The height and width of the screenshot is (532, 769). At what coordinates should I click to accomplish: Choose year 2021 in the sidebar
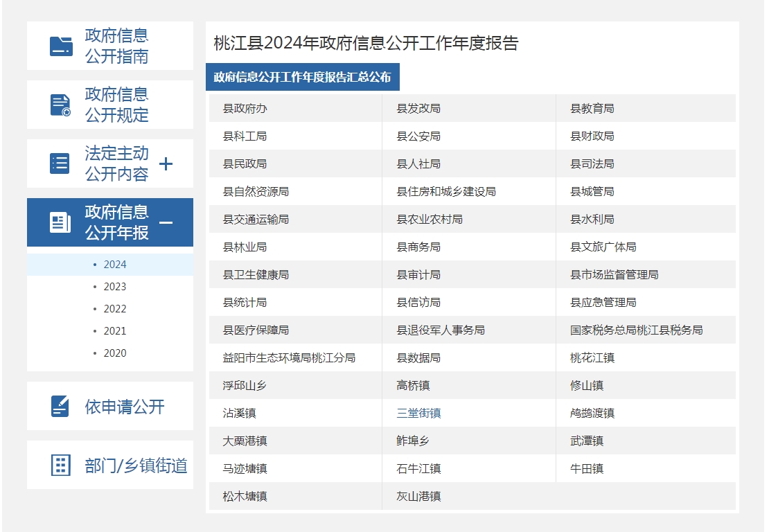(115, 331)
